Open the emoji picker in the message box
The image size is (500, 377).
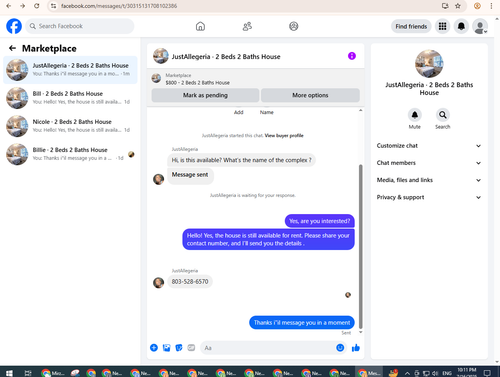point(340,348)
